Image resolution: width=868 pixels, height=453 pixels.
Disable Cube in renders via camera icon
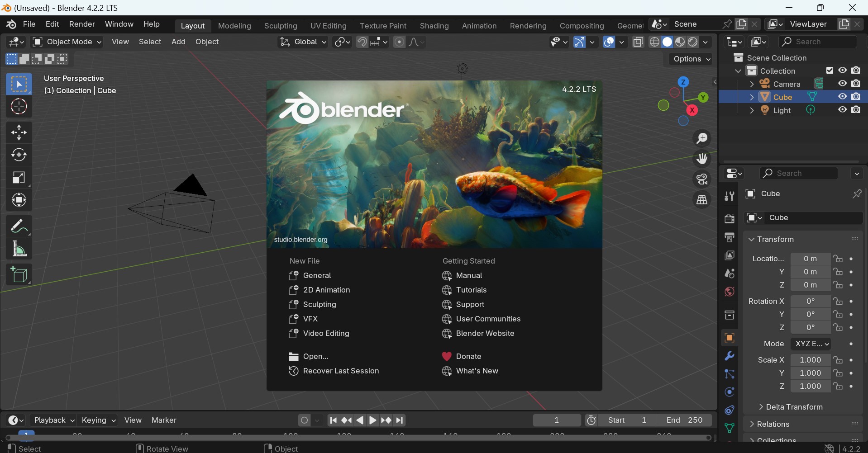click(856, 97)
